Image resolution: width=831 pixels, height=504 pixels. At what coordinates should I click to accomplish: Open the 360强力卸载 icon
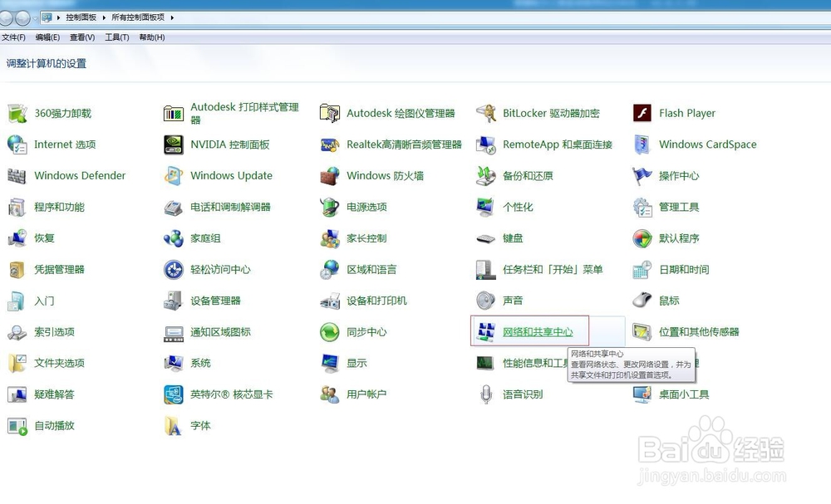pyautogui.click(x=17, y=113)
